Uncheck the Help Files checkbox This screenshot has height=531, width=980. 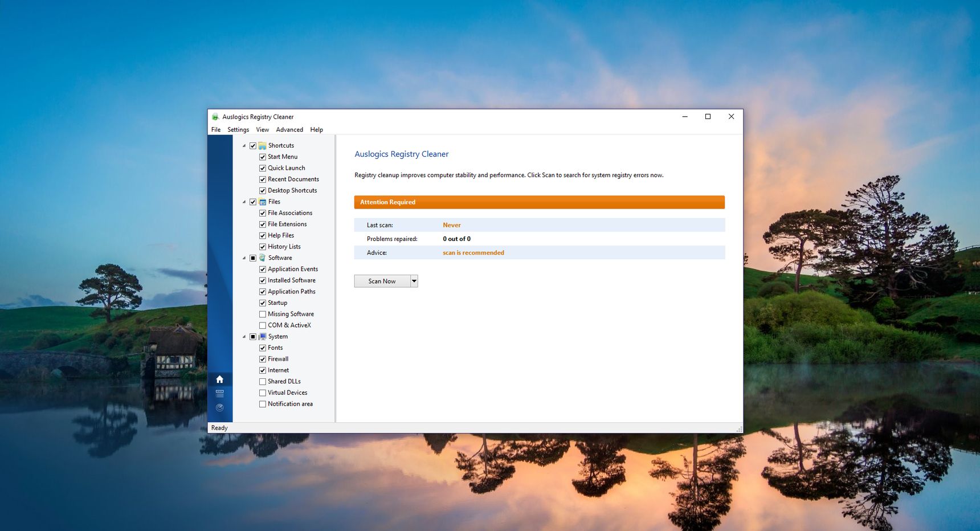[x=263, y=236]
